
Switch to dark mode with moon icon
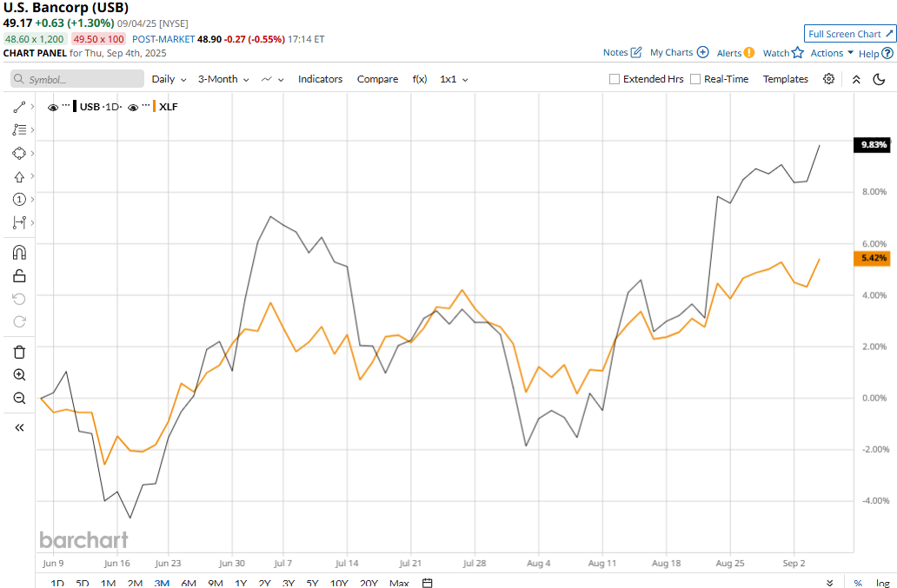(x=880, y=79)
